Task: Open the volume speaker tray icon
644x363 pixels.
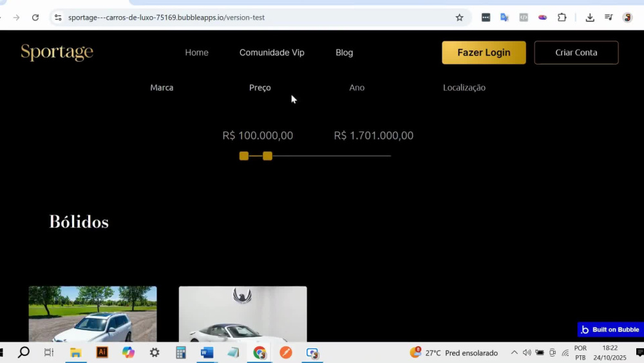Action: 527,353
